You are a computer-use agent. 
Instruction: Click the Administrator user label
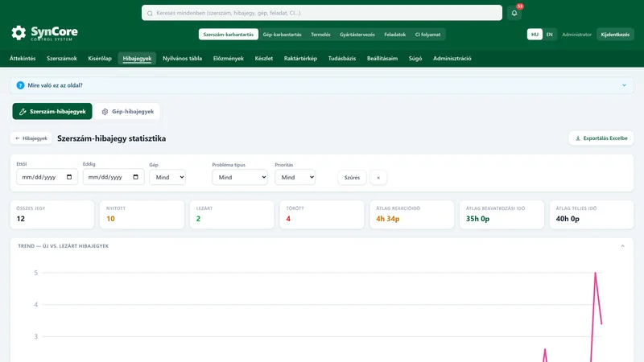pos(576,35)
